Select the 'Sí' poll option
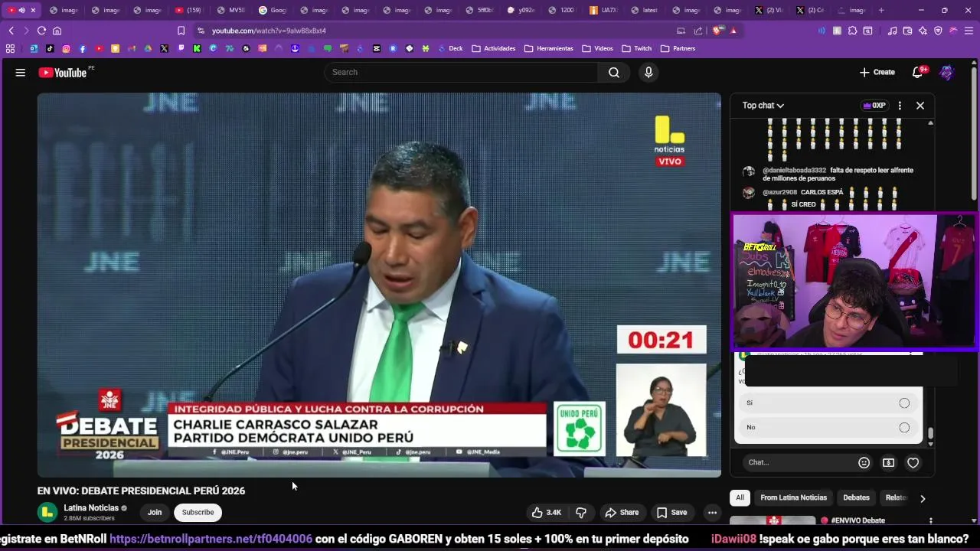This screenshot has height=551, width=980. (828, 403)
